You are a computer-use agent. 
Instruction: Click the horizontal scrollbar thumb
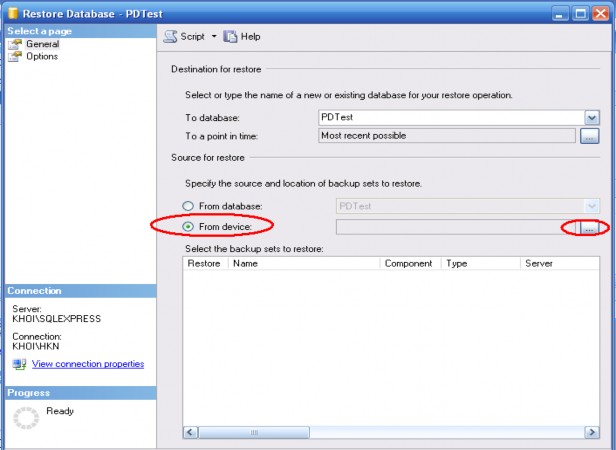tap(254, 432)
